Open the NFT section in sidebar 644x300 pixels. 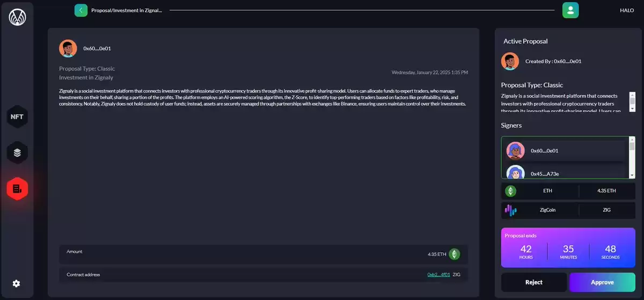click(x=17, y=116)
